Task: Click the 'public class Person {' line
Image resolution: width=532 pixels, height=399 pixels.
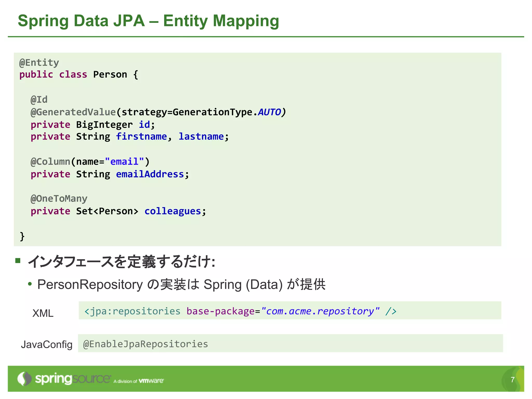Action: tap(79, 75)
